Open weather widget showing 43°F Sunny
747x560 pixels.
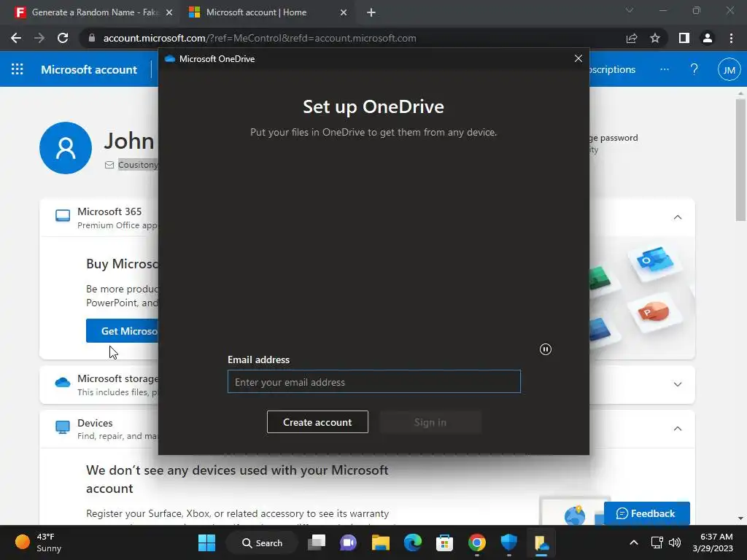(x=38, y=542)
